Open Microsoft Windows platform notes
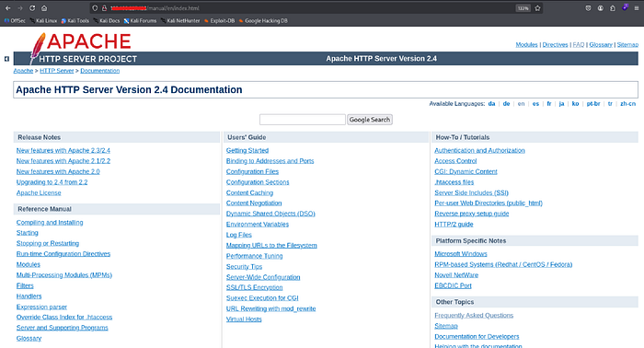 pos(461,254)
